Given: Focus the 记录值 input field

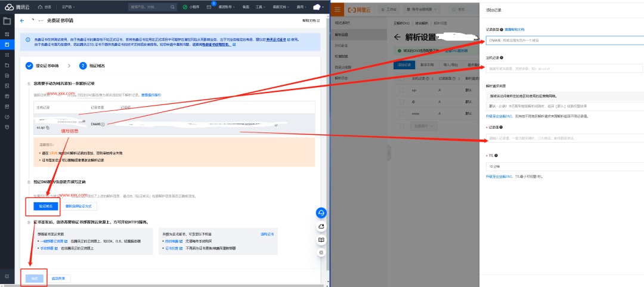Looking at the screenshot, I should (x=564, y=138).
